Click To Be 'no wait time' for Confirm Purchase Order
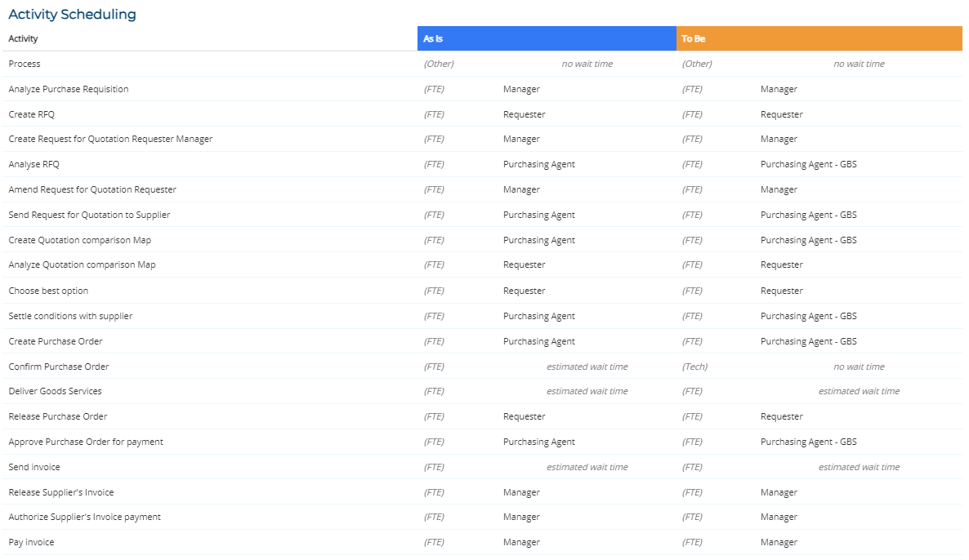Screen dimensions: 969x560 859,367
